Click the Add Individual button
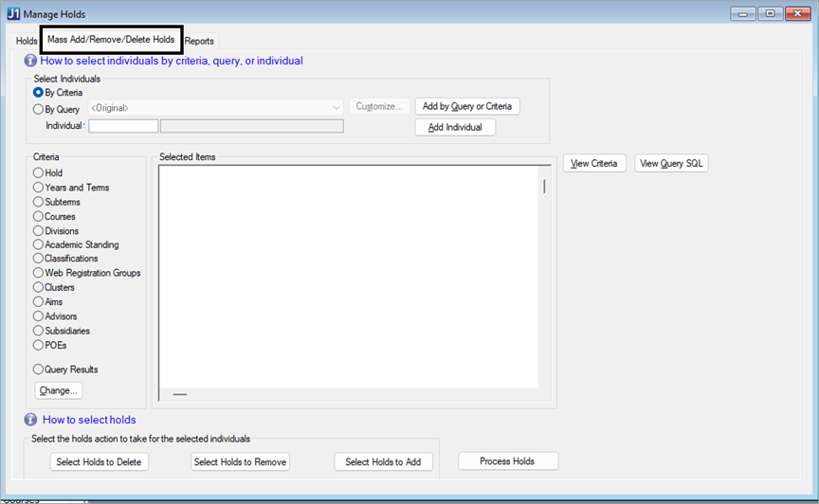Screen dimensions: 819x504 [455, 128]
